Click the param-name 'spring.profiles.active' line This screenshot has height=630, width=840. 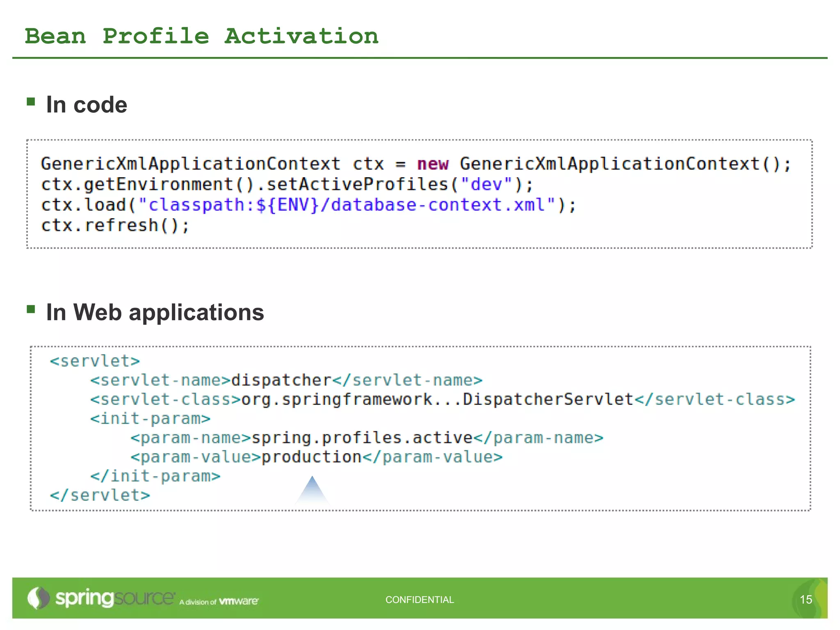[x=367, y=438]
